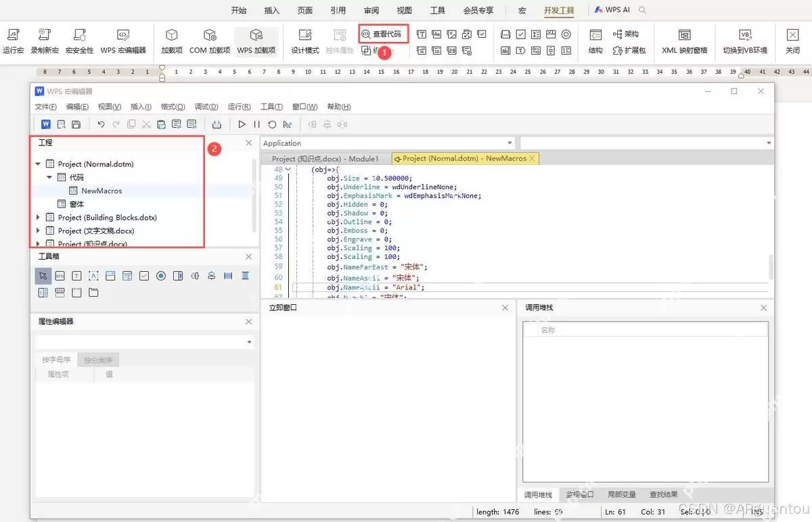The image size is (812, 522).
Task: Open the 架构 schema option
Action: [x=625, y=34]
